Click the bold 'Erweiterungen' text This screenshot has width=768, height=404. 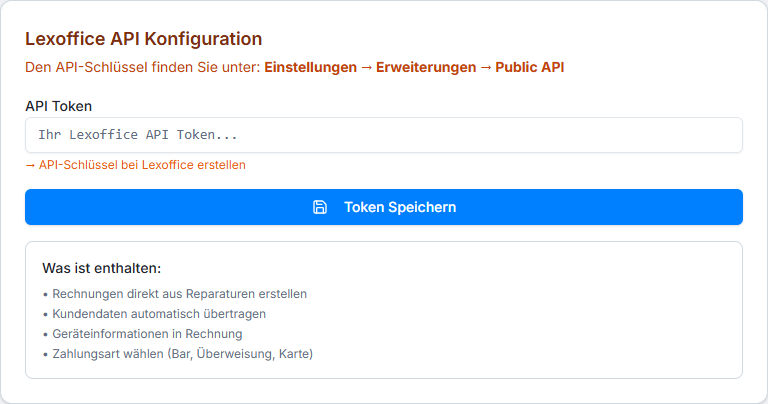[x=426, y=67]
